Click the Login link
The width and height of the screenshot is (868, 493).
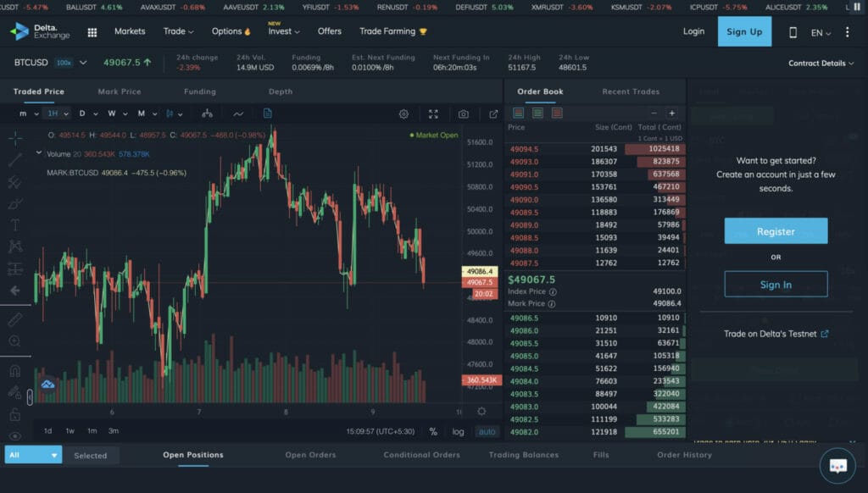[693, 31]
